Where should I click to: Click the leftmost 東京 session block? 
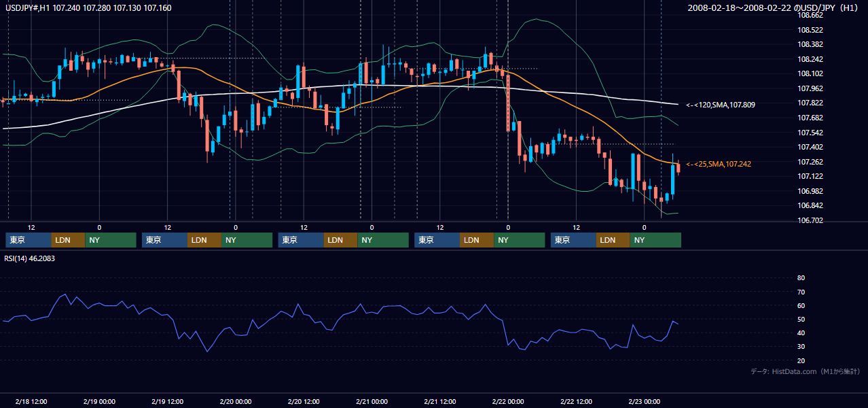pos(29,240)
